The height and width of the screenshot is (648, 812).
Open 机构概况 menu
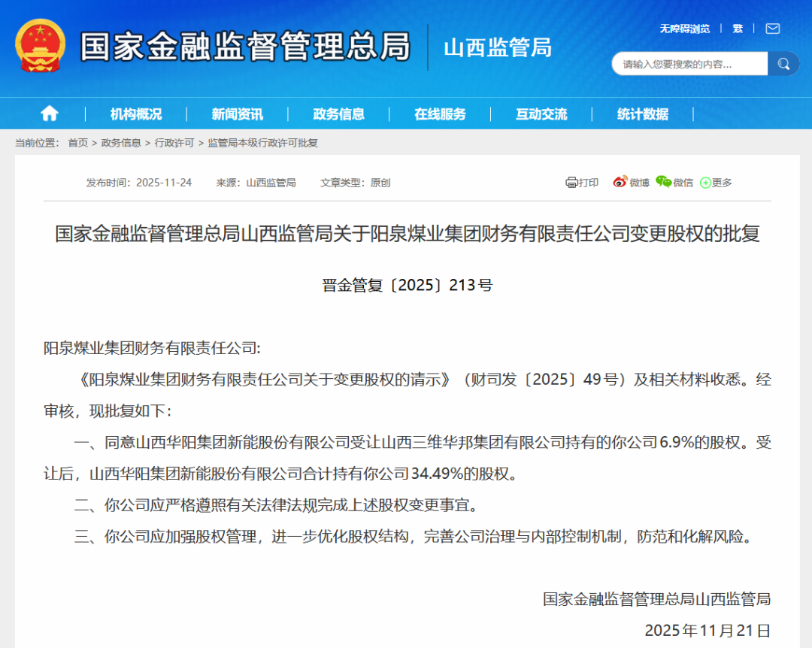click(136, 114)
